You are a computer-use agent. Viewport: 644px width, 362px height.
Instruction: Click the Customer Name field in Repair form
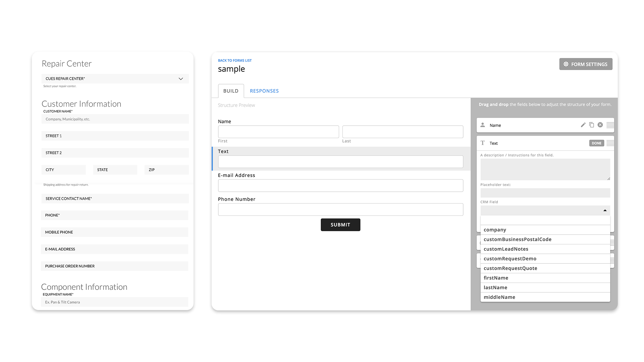tap(115, 119)
